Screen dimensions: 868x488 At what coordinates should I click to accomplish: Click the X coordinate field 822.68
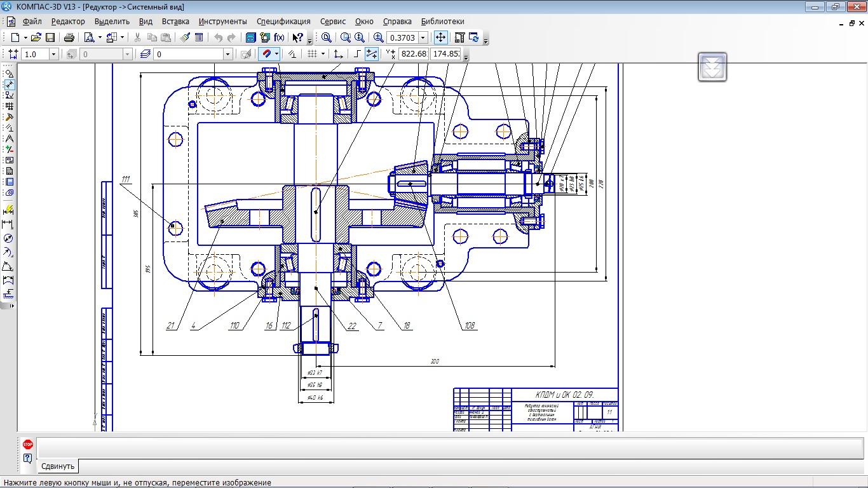(x=414, y=54)
